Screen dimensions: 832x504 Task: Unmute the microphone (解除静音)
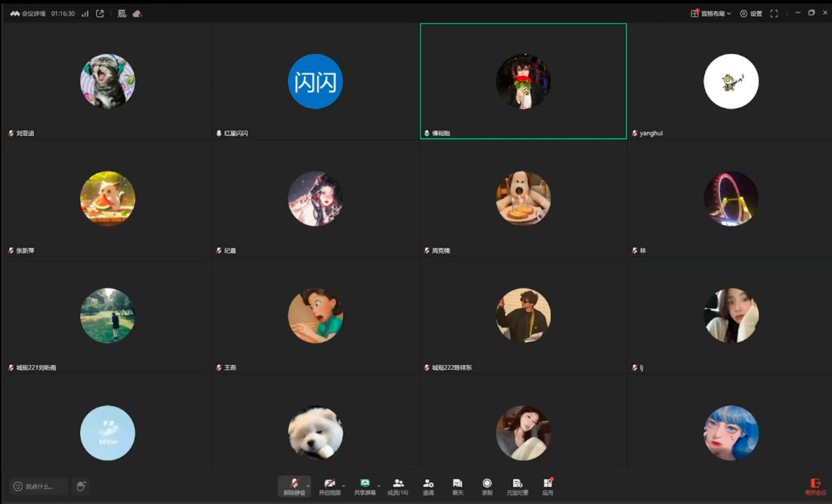pos(294,486)
